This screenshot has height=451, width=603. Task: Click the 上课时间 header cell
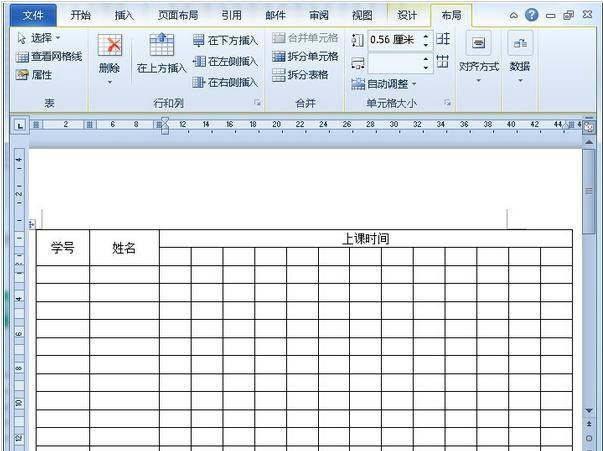pos(366,239)
